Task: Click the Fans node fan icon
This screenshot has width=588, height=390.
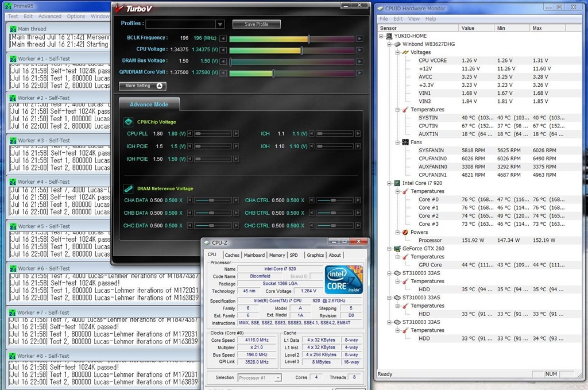Action: click(x=405, y=142)
